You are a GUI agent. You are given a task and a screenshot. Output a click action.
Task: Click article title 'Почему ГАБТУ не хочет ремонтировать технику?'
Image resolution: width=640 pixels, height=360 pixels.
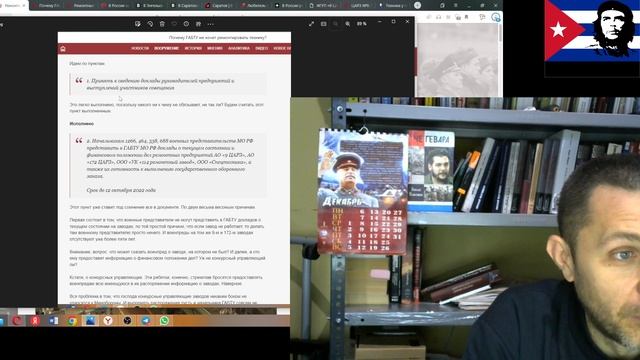[x=218, y=38]
